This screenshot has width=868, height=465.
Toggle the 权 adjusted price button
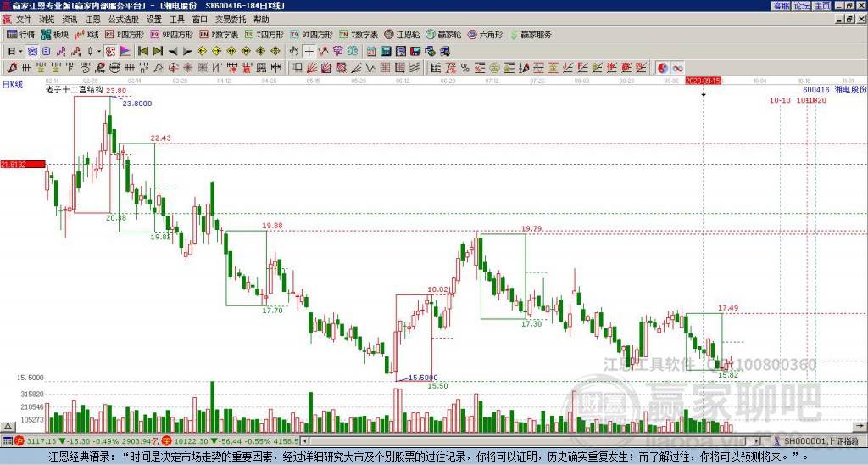pos(110,51)
